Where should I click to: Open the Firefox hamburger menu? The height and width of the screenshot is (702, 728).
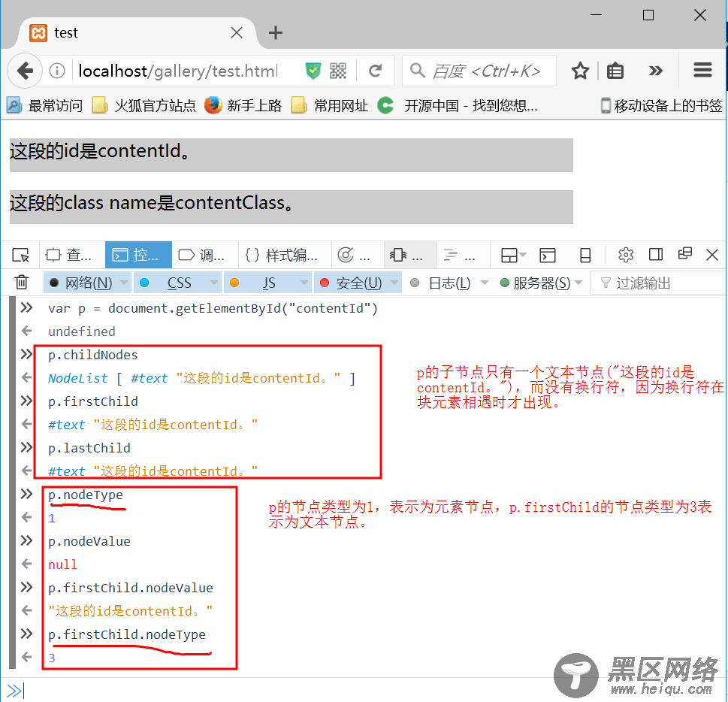tap(702, 70)
